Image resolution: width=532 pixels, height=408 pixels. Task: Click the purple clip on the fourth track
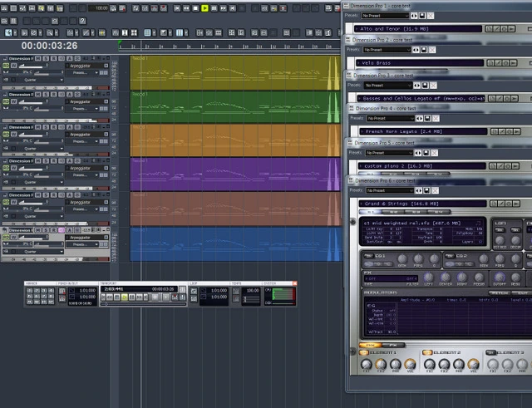coord(234,175)
